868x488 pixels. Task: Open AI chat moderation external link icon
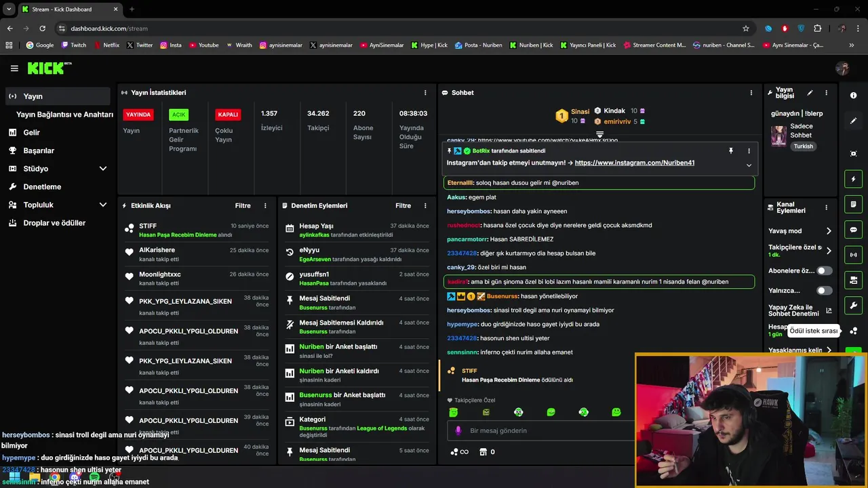pyautogui.click(x=829, y=311)
